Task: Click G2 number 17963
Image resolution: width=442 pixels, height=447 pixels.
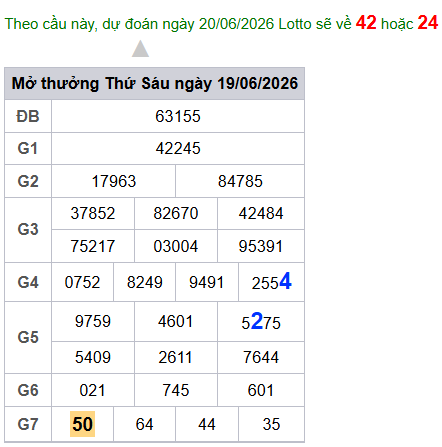Action: point(114,181)
